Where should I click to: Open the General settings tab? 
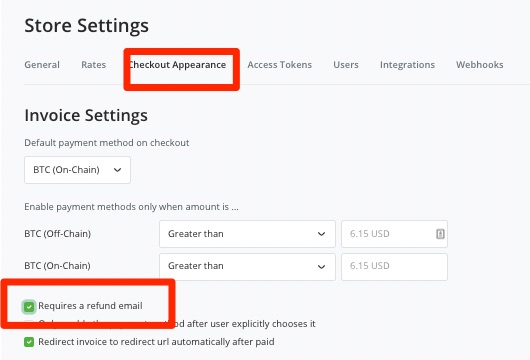(x=42, y=65)
